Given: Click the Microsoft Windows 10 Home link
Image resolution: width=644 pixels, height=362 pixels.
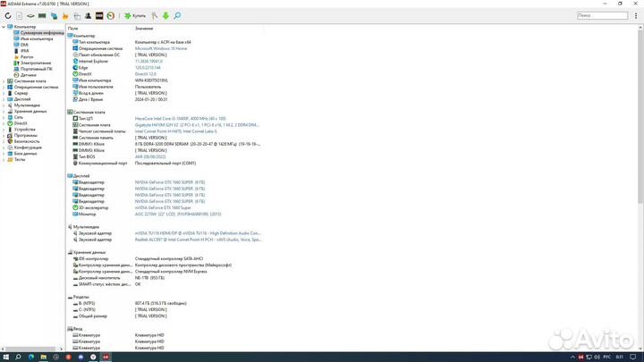Looking at the screenshot, I should pyautogui.click(x=167, y=47).
